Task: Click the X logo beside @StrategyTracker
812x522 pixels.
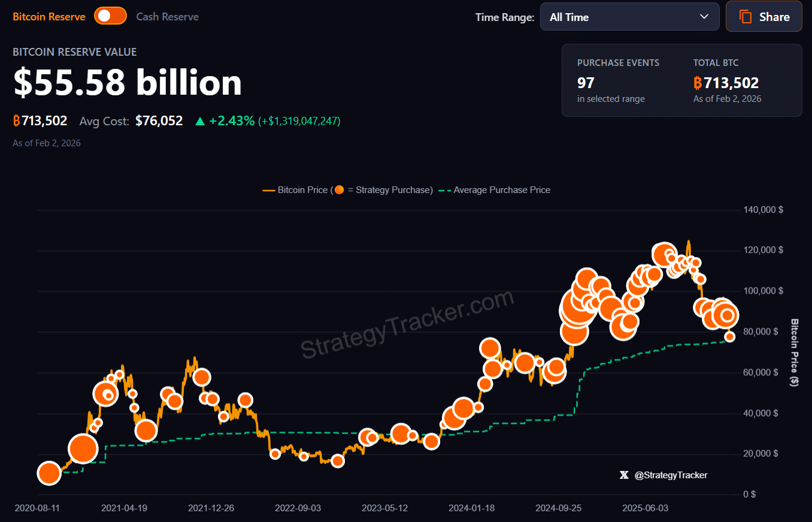Action: (624, 475)
